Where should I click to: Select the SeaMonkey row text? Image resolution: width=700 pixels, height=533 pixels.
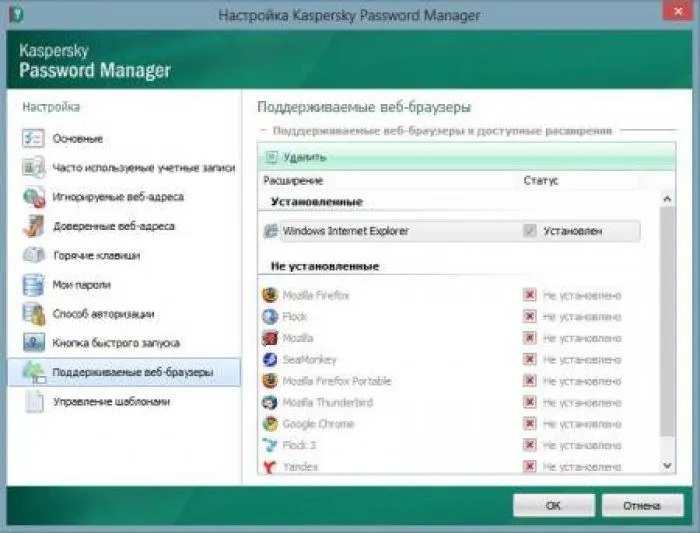309,359
